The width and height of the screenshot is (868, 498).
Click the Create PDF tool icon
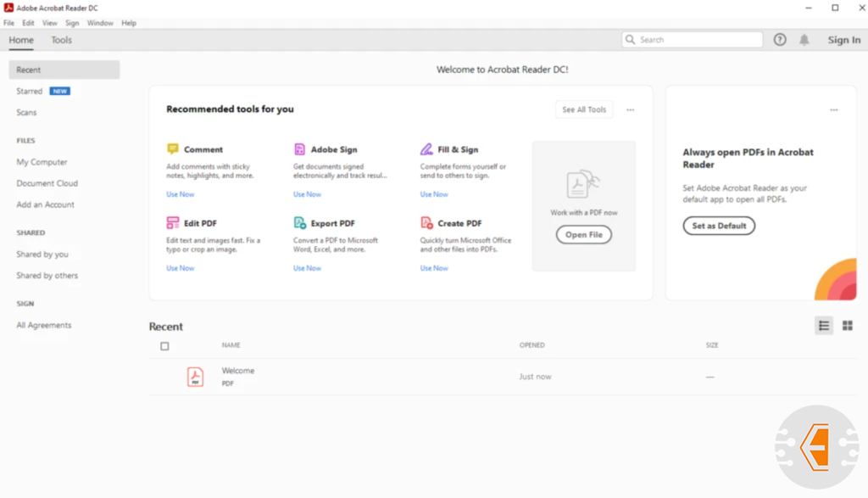tap(426, 223)
